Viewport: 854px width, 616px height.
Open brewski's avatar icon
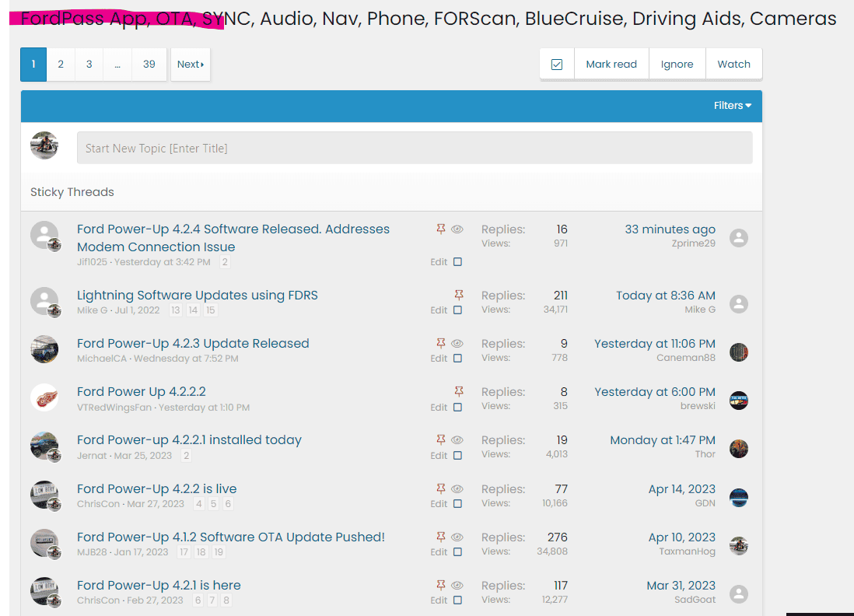[739, 401]
